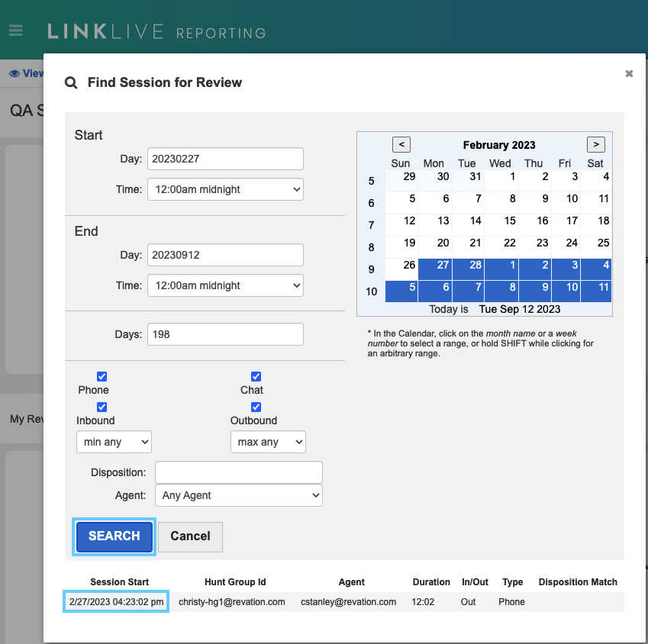Click the Days input field
Viewport: 648px width, 644px height.
tap(225, 334)
